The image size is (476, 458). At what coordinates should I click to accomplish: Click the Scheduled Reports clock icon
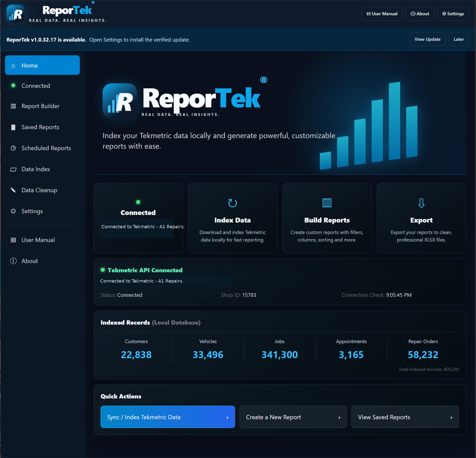pyautogui.click(x=13, y=148)
